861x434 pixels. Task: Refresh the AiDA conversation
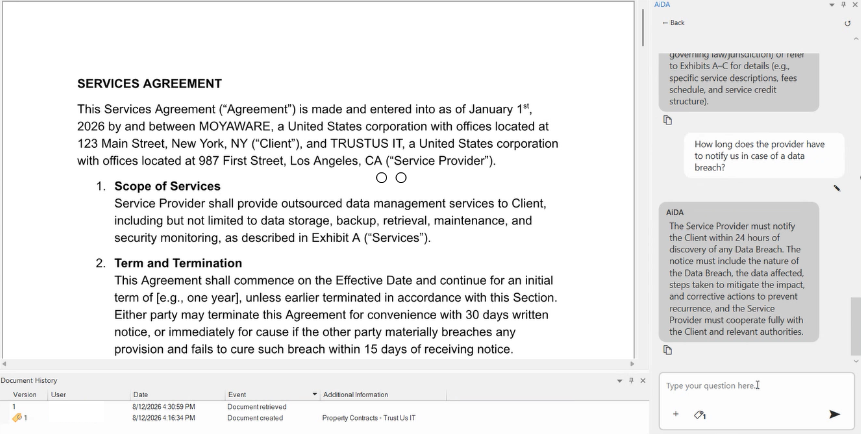[847, 23]
